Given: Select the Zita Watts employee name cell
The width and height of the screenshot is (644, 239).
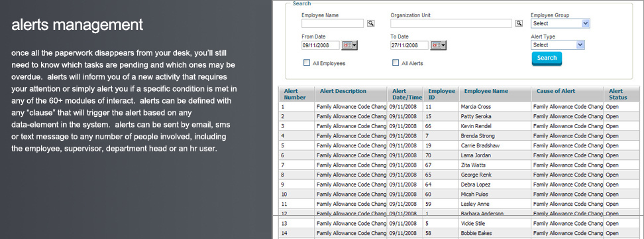Looking at the screenshot, I should [x=496, y=165].
